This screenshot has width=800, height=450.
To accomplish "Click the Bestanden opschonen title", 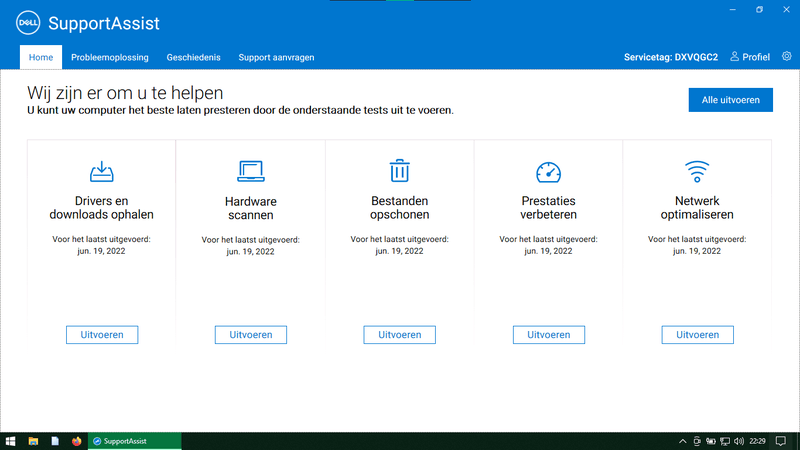I will [x=399, y=208].
